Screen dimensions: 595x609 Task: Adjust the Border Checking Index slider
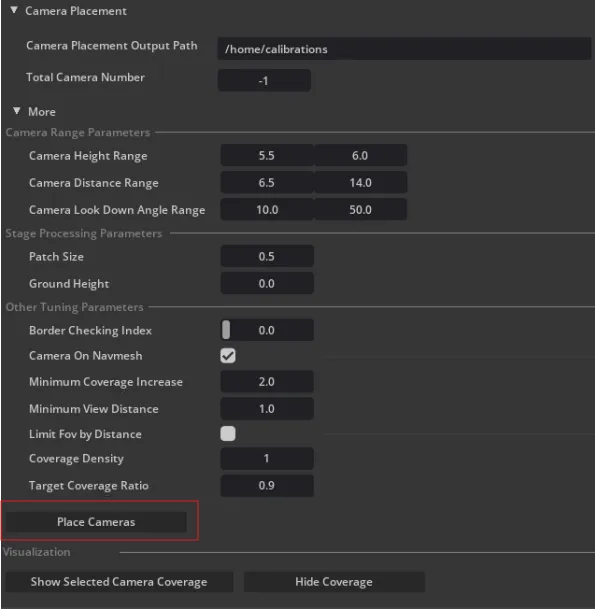tap(267, 330)
